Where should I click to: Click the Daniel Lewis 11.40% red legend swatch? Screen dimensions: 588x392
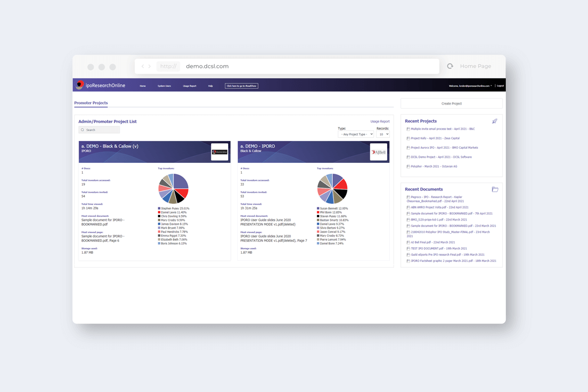click(x=159, y=212)
